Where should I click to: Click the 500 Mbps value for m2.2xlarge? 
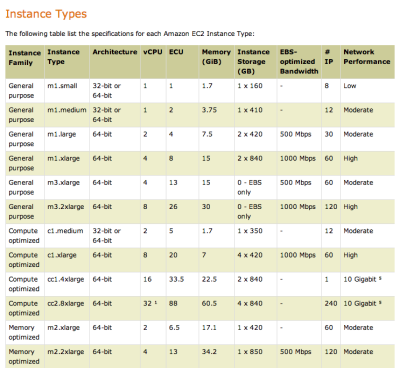point(296,352)
